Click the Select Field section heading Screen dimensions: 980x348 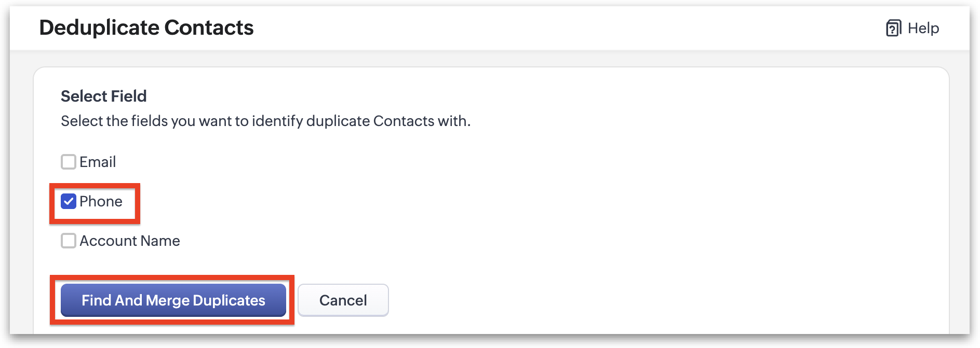pyautogui.click(x=104, y=96)
